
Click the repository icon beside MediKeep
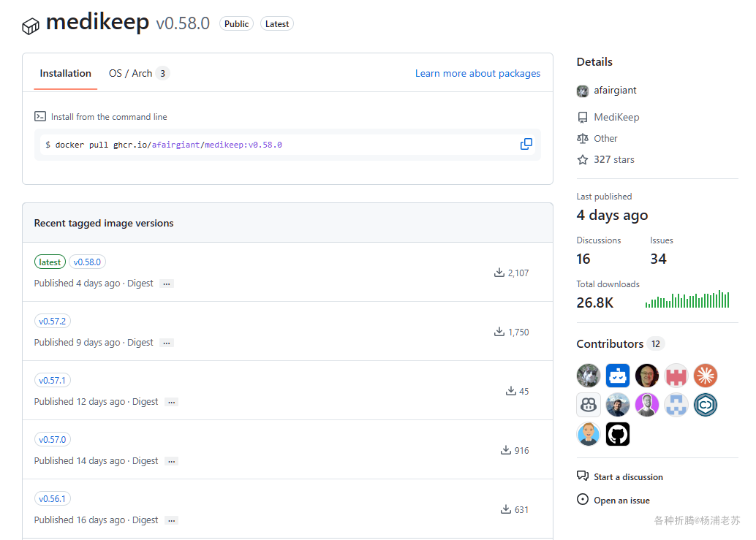tap(583, 118)
